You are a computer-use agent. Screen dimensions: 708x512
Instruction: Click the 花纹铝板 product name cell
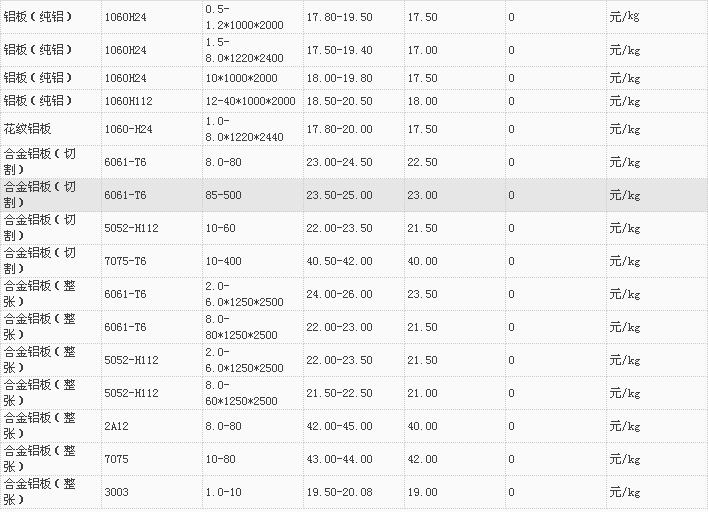coord(27,129)
